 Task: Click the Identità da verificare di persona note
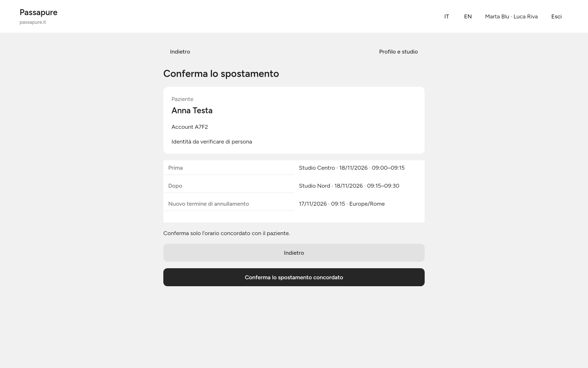212,141
